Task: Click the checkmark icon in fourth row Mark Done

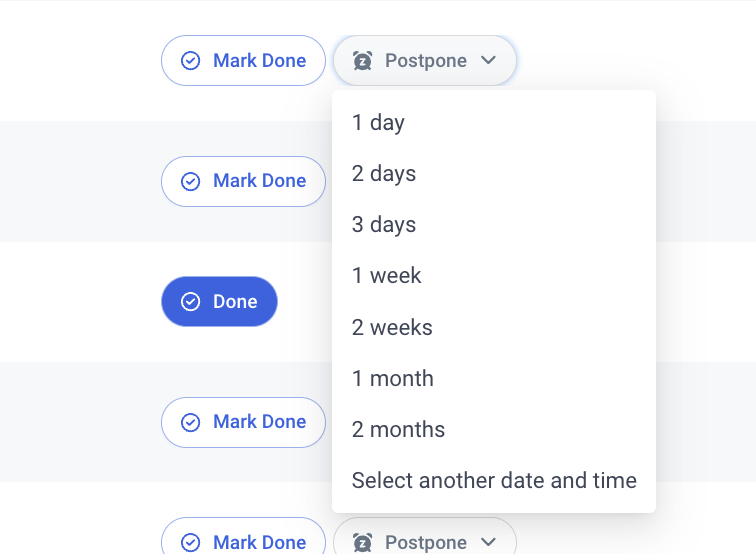Action: pos(190,422)
